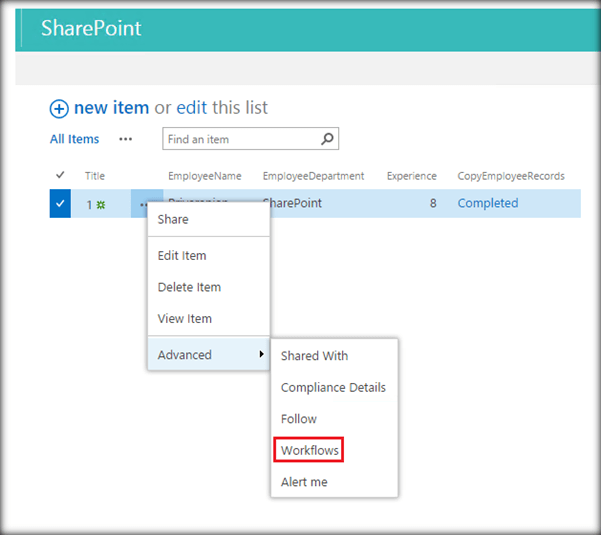Choose Edit Item in context menu
Screen dimensions: 601x535
tap(182, 255)
